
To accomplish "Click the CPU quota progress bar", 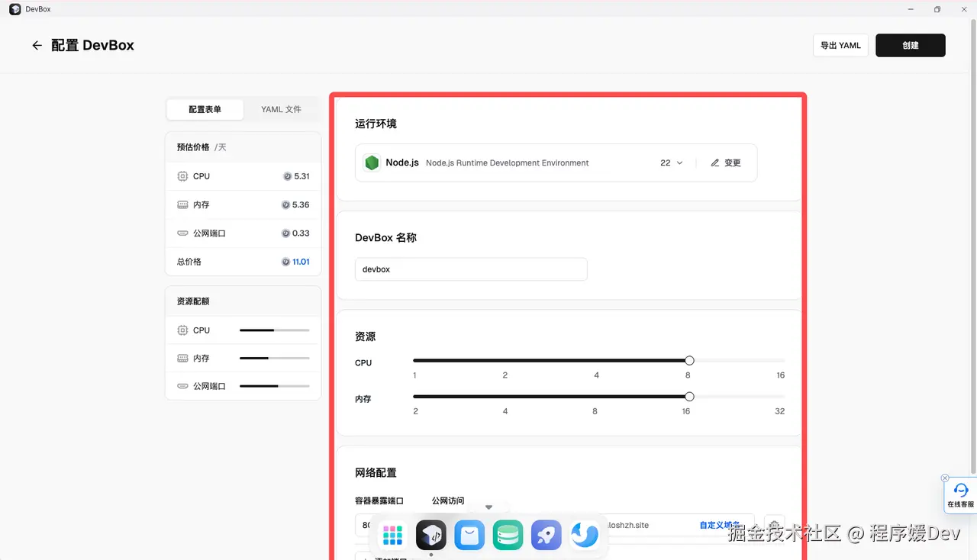I will click(275, 330).
